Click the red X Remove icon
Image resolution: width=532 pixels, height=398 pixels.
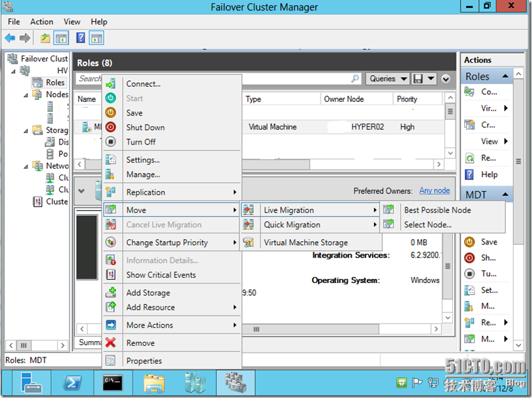click(110, 342)
